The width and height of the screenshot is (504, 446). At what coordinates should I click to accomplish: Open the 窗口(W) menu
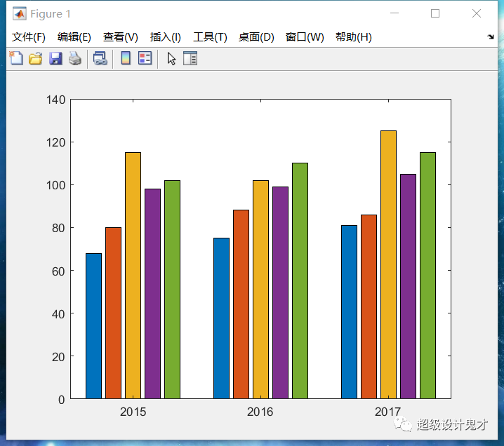pyautogui.click(x=305, y=37)
